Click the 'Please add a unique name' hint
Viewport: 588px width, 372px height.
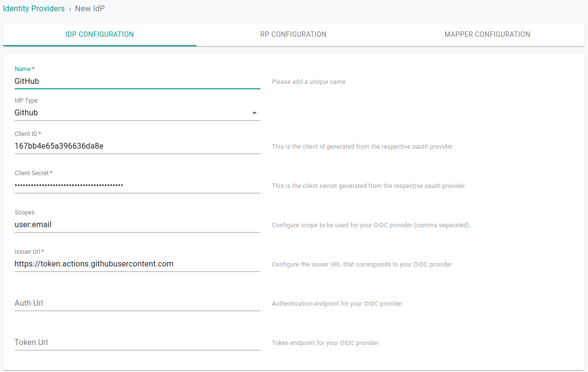coord(308,81)
